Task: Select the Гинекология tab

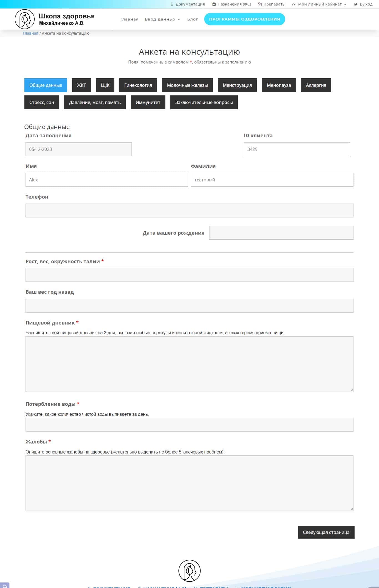Action: point(138,85)
